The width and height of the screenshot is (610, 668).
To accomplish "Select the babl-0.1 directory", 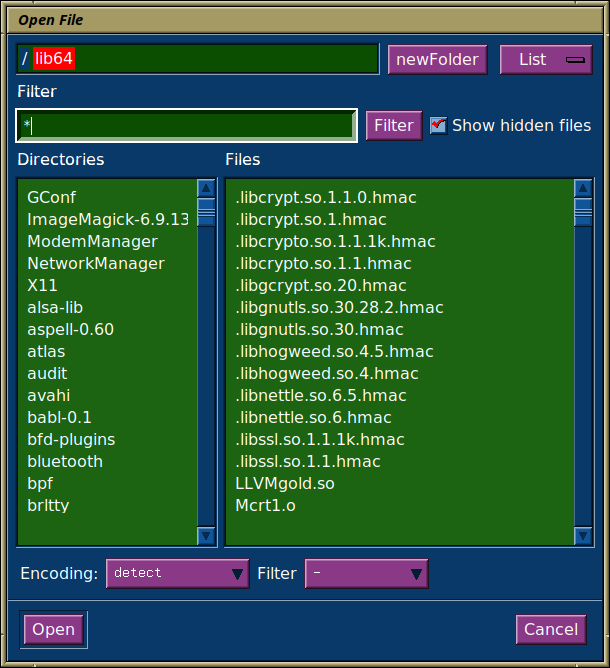I will (107, 418).
